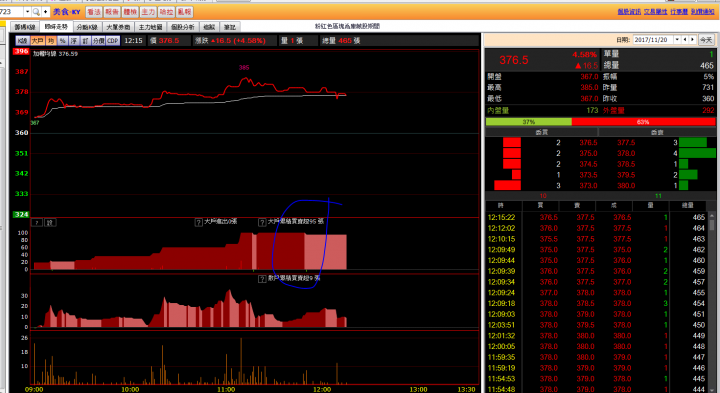The width and height of the screenshot is (720, 393).
Task: Open the 個股分析 tab
Action: click(x=182, y=27)
